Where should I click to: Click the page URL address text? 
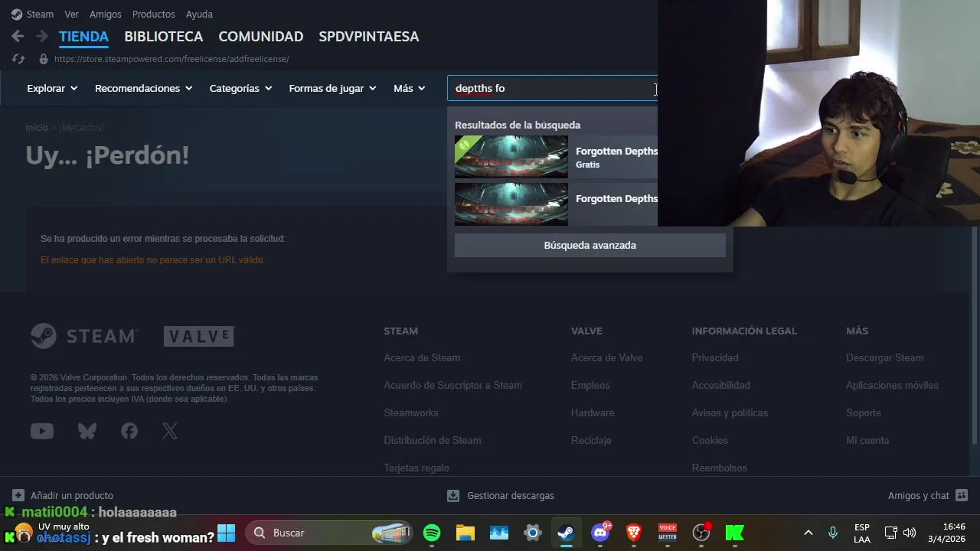[x=171, y=59]
